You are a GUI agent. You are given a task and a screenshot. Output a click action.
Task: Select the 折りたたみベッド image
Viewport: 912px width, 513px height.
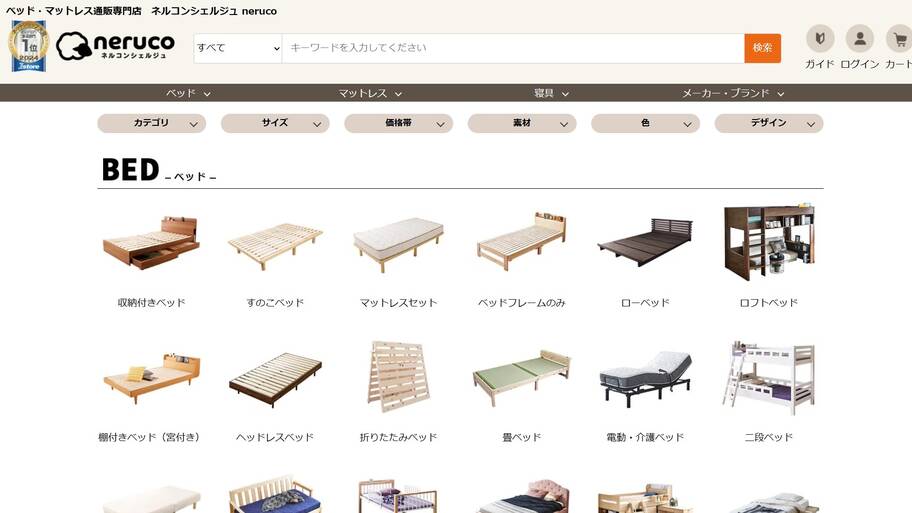[x=398, y=377]
